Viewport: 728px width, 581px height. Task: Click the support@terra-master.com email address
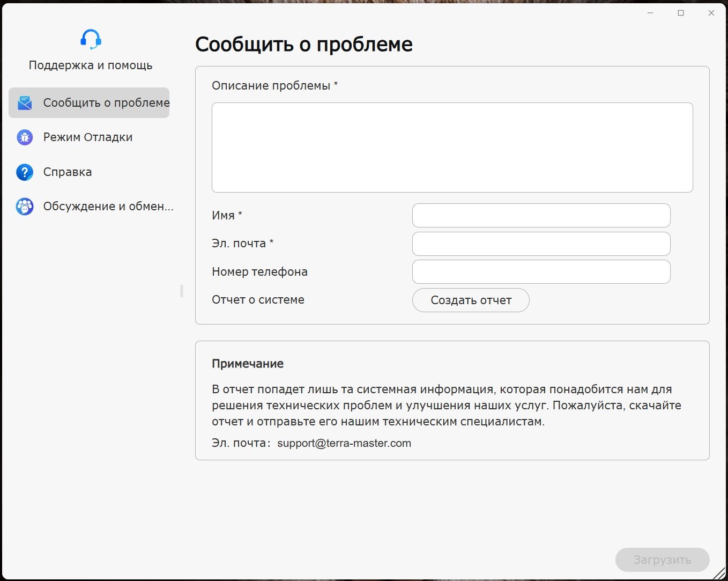click(344, 444)
